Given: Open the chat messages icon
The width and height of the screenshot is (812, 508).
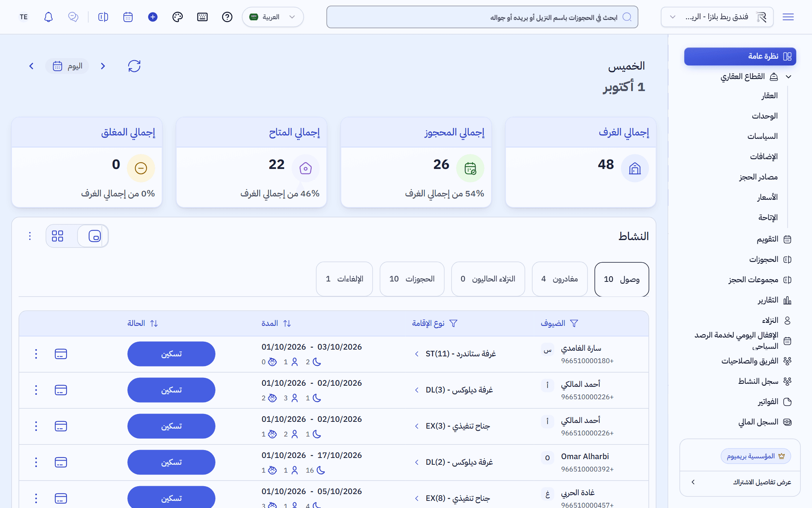Looking at the screenshot, I should click(73, 17).
